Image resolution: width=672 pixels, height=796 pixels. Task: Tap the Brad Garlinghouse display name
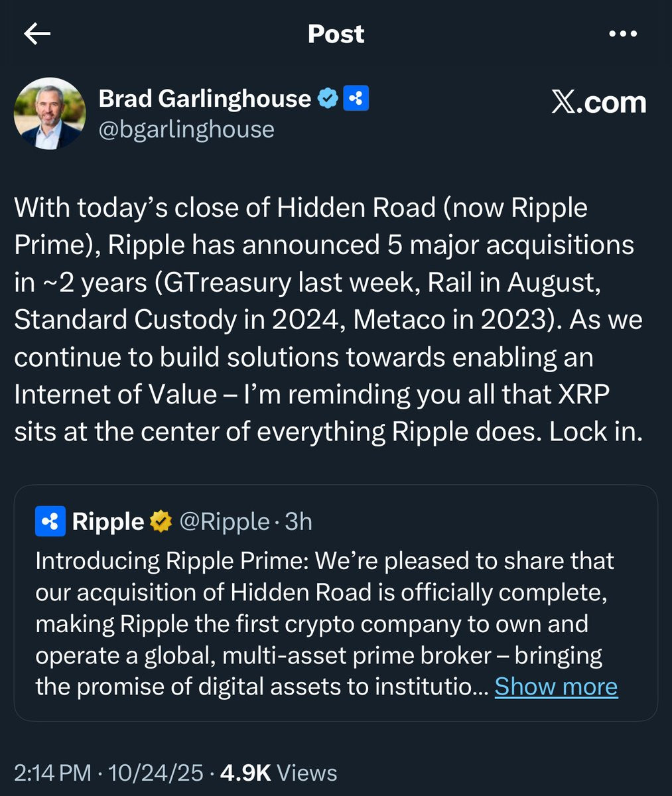tap(204, 99)
